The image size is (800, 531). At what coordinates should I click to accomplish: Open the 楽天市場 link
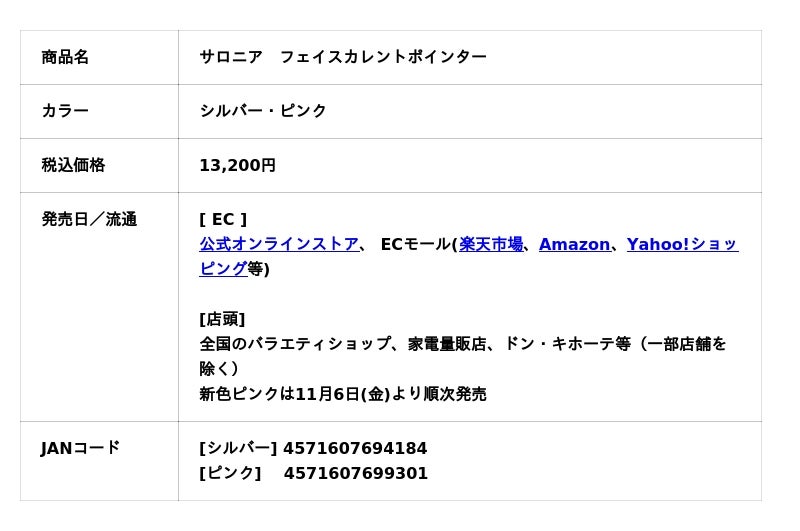pyautogui.click(x=491, y=244)
